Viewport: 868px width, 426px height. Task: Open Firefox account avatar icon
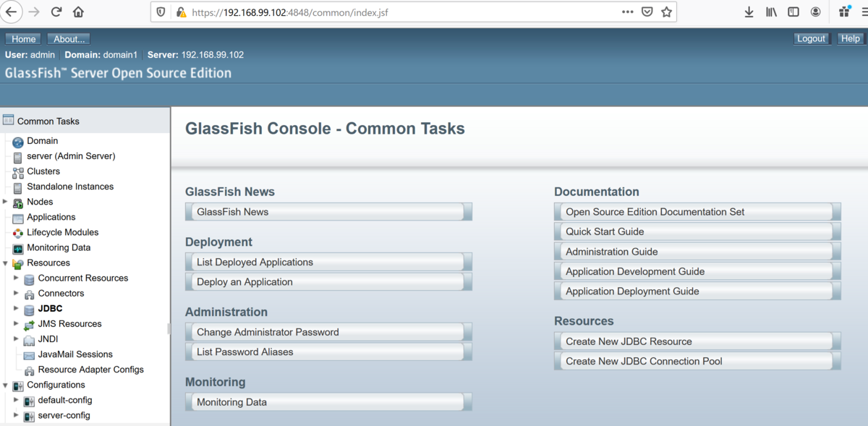coord(816,12)
